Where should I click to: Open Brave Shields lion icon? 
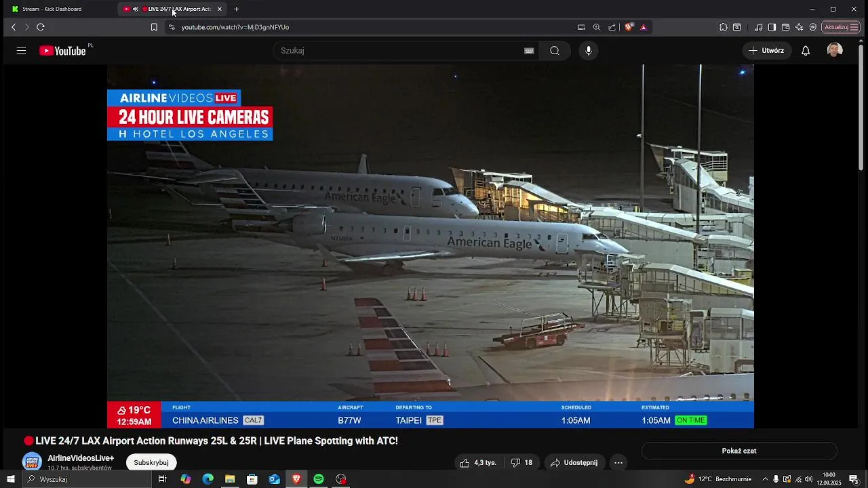(629, 27)
